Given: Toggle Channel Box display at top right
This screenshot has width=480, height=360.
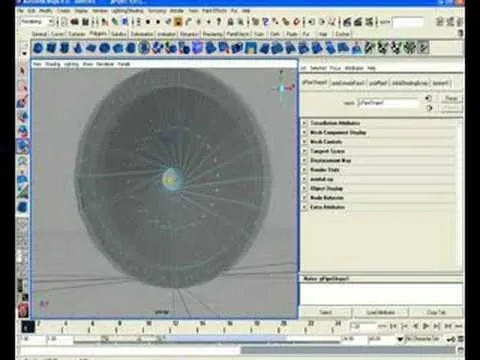Looking at the screenshot, I should tap(460, 22).
